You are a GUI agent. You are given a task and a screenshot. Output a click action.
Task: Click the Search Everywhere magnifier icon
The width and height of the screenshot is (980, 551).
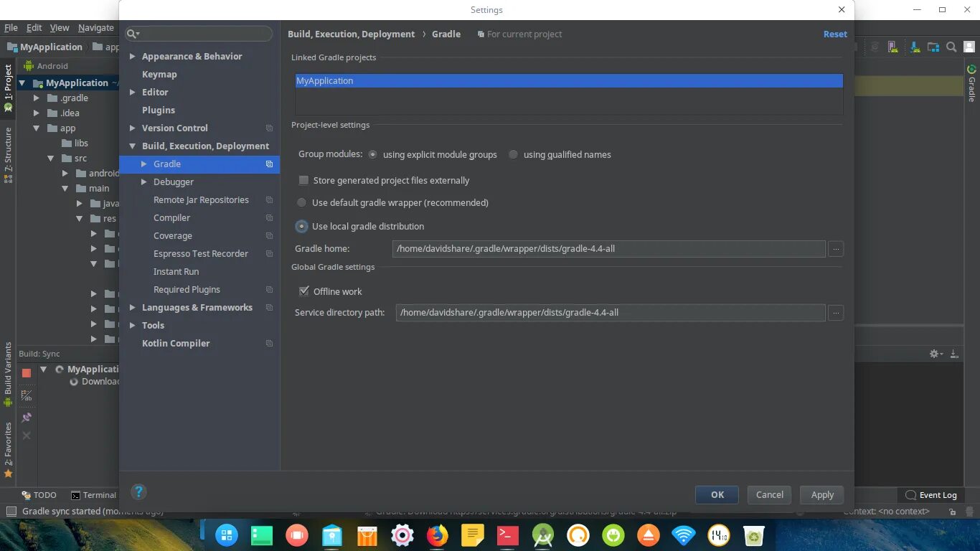point(951,47)
